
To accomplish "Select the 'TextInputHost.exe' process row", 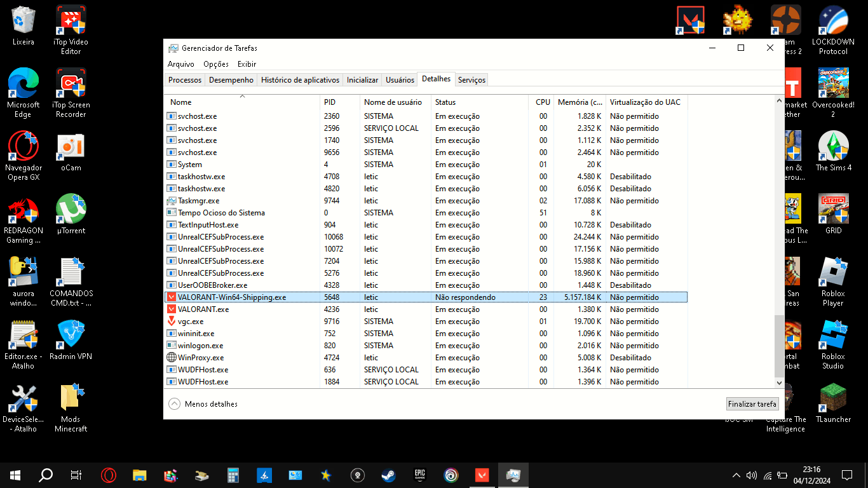I will [x=426, y=224].
